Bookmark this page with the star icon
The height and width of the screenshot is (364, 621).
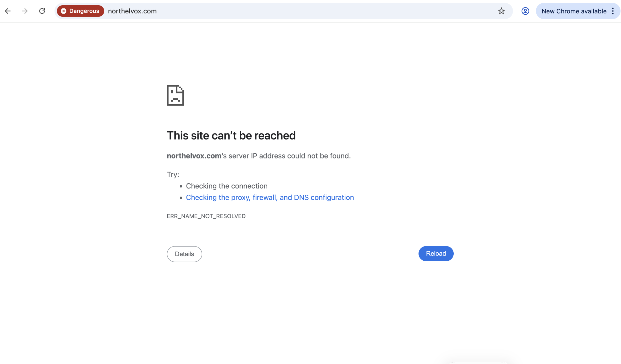[501, 11]
